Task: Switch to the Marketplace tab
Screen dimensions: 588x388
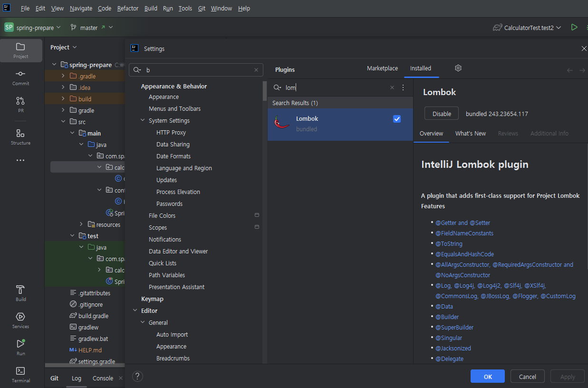Action: [x=382, y=68]
